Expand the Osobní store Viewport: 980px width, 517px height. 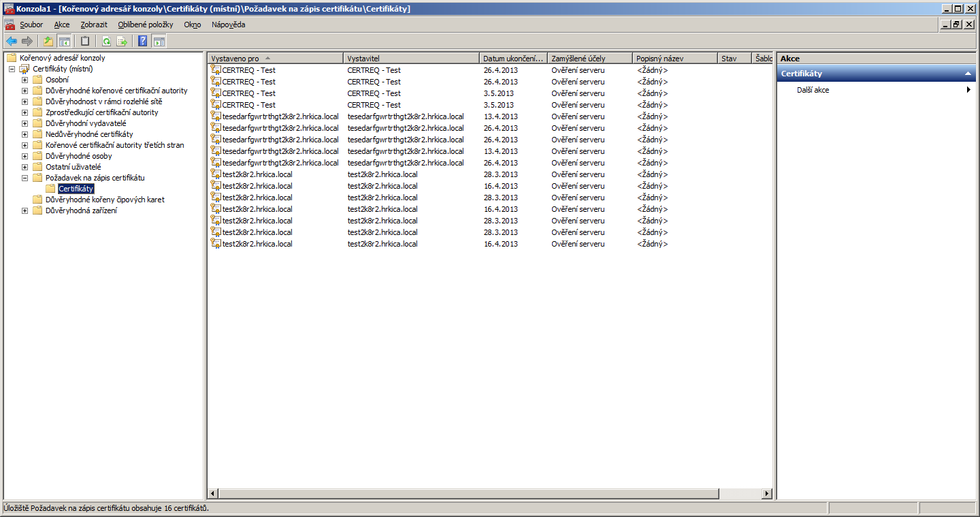pos(24,80)
